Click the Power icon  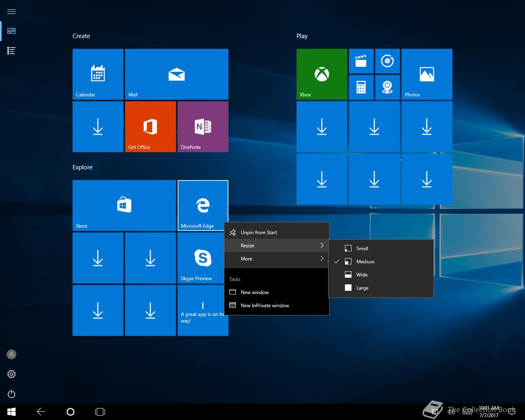pos(11,394)
